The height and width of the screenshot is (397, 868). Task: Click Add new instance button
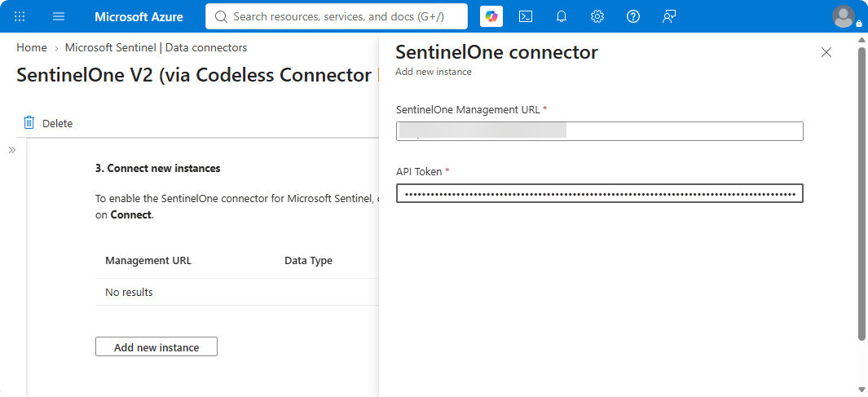[x=156, y=346]
